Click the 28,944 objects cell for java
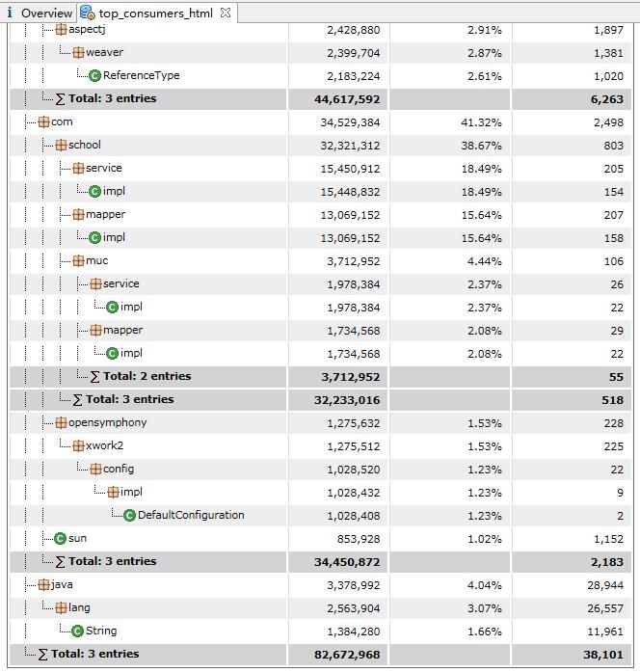640x672 pixels. (605, 585)
